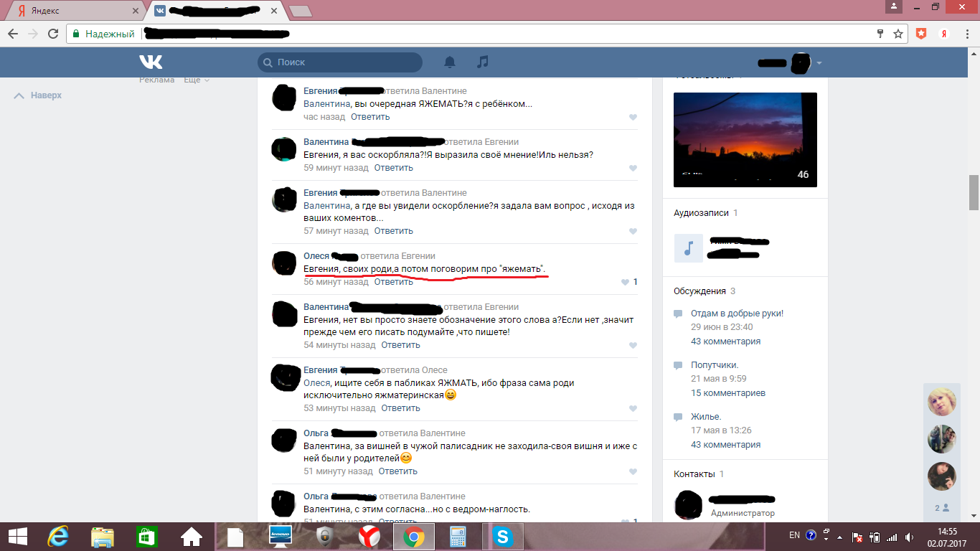The width and height of the screenshot is (980, 551).
Task: Like Ольга's comment about вишня
Action: [x=633, y=472]
